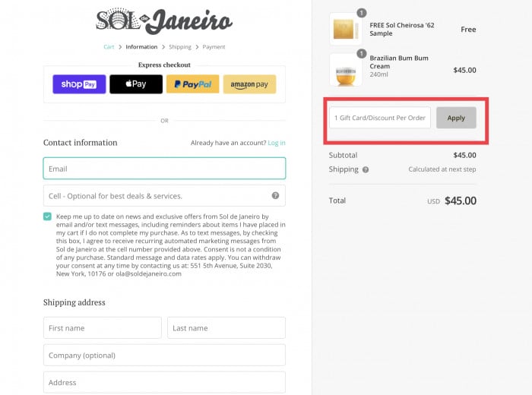Screen dimensions: 532x395
Task: Select the Shipping address heading
Action: point(74,302)
